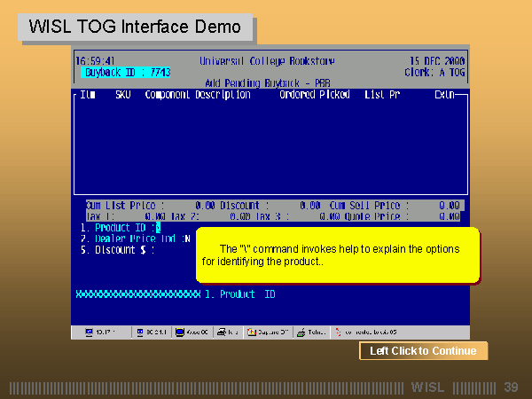Screen dimensions: 532x399
Task: Click the SKU column header
Action: coord(122,94)
